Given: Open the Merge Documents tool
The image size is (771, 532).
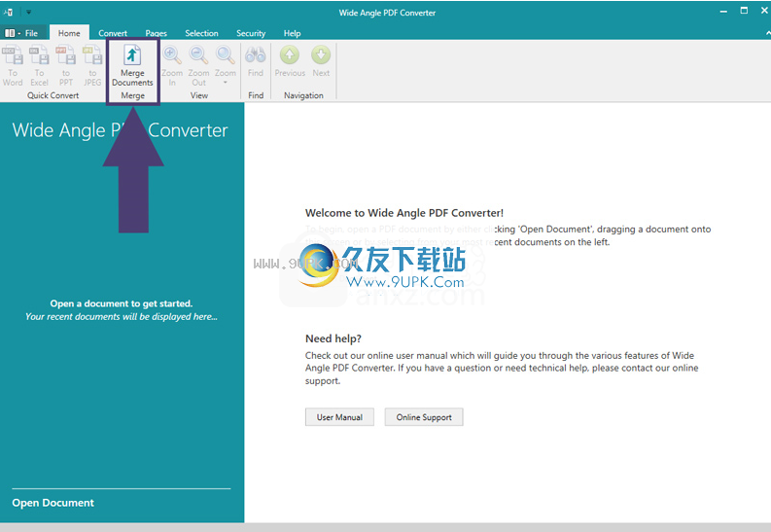Looking at the screenshot, I should 132,66.
